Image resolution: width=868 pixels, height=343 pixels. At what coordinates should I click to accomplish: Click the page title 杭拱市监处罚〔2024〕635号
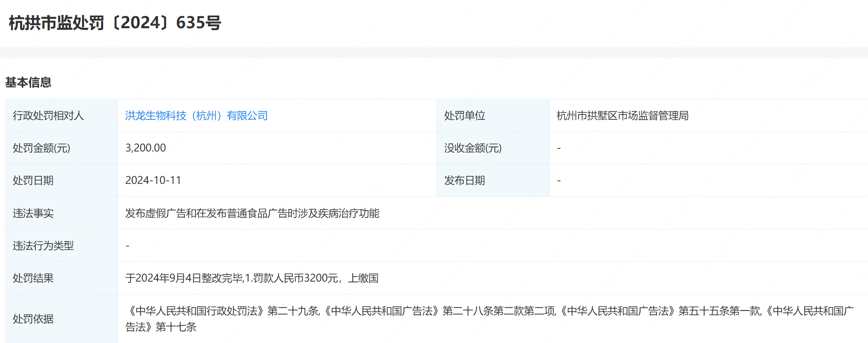coord(115,23)
